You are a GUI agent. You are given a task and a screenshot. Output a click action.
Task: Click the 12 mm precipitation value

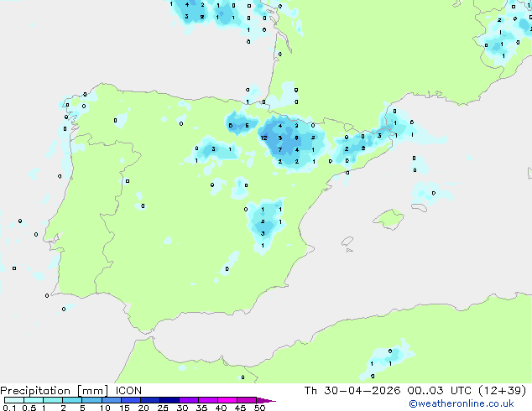263,138
